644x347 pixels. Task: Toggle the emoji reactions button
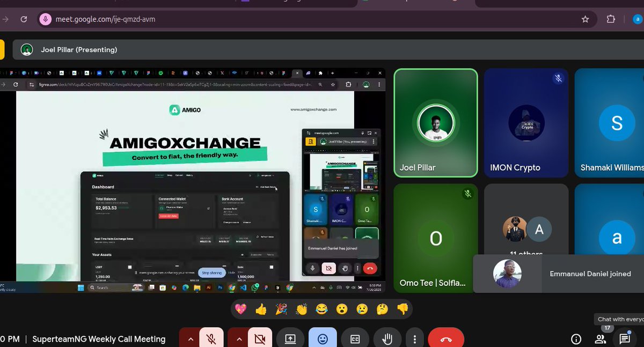tap(323, 339)
